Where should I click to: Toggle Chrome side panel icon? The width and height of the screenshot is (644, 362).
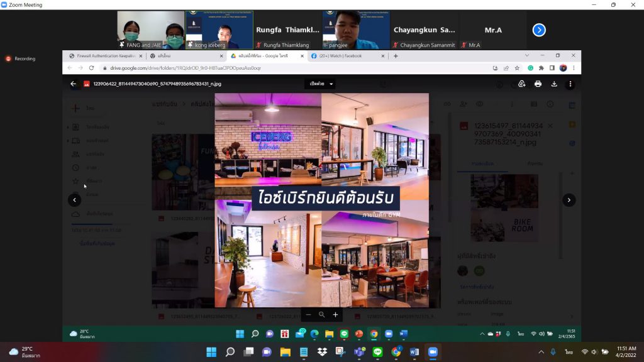pos(552,68)
